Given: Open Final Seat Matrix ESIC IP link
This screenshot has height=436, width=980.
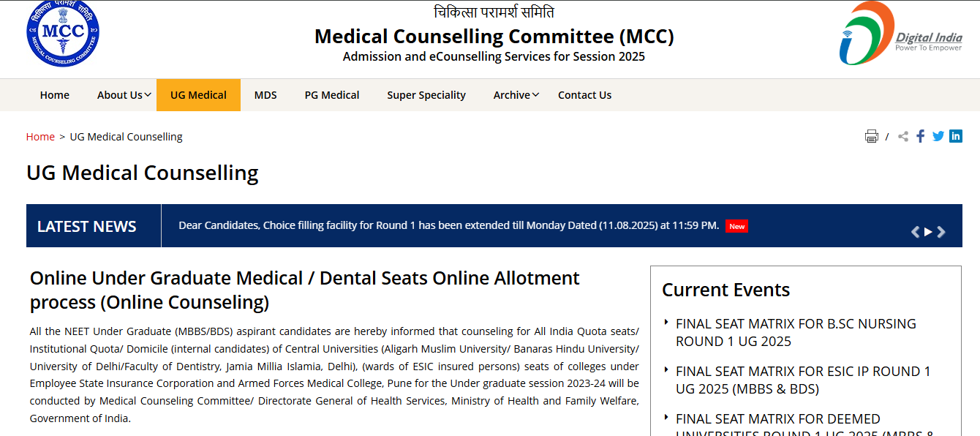Looking at the screenshot, I should pos(803,380).
